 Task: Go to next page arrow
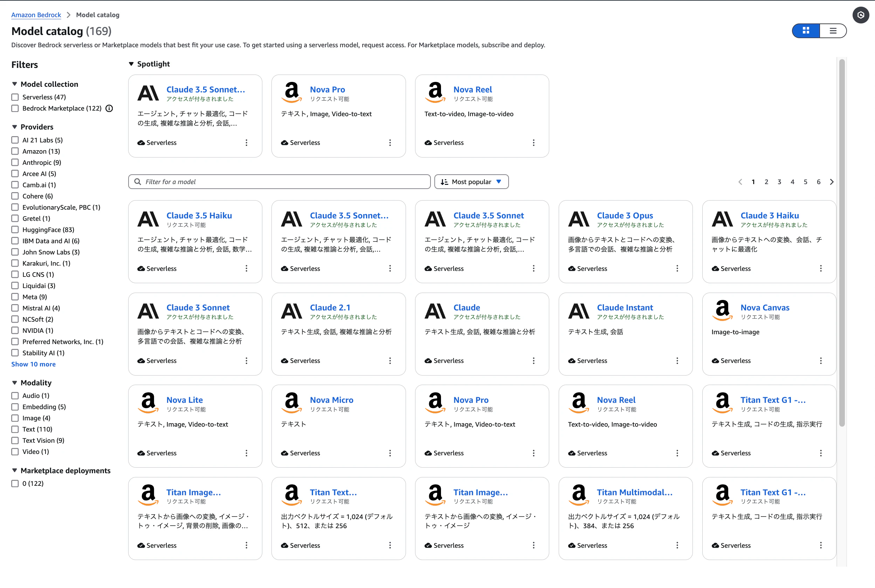[832, 182]
